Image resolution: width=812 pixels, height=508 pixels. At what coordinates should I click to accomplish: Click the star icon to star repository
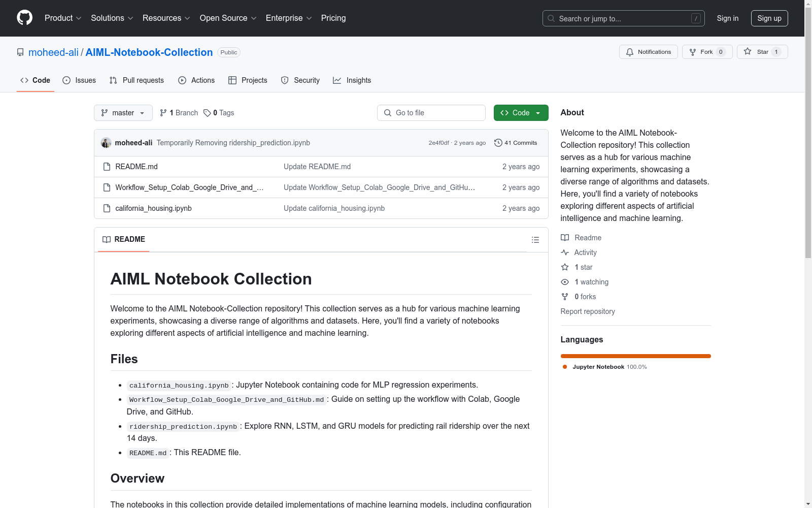(x=748, y=51)
